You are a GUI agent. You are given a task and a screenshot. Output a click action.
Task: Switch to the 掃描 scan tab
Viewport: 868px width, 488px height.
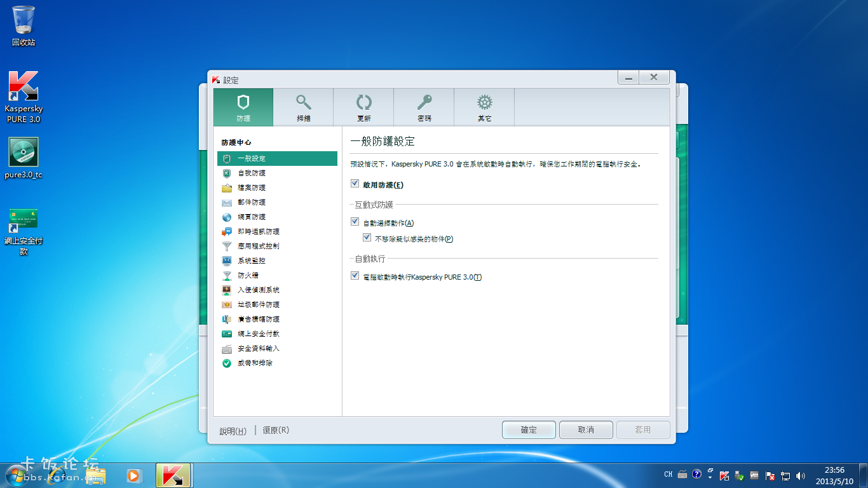coord(304,107)
